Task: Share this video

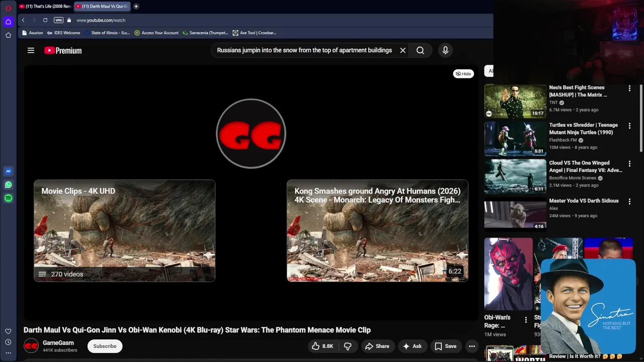Action: point(377,346)
